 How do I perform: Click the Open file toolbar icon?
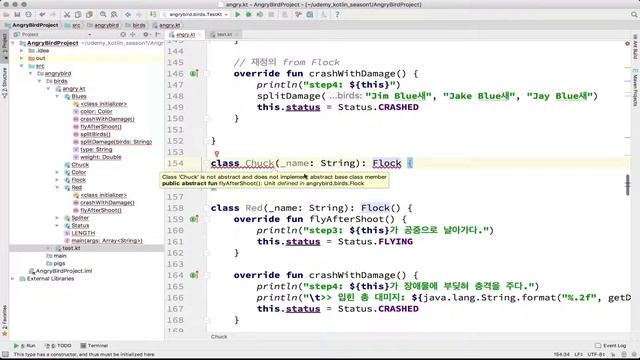coord(7,15)
